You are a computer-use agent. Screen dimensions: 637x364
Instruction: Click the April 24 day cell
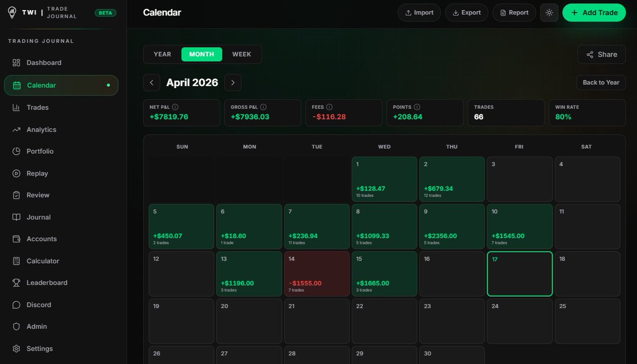click(520, 322)
